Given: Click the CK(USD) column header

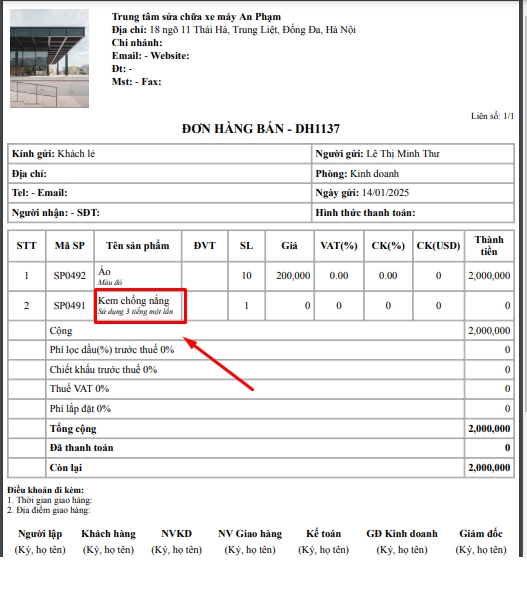Looking at the screenshot, I should [x=438, y=246].
